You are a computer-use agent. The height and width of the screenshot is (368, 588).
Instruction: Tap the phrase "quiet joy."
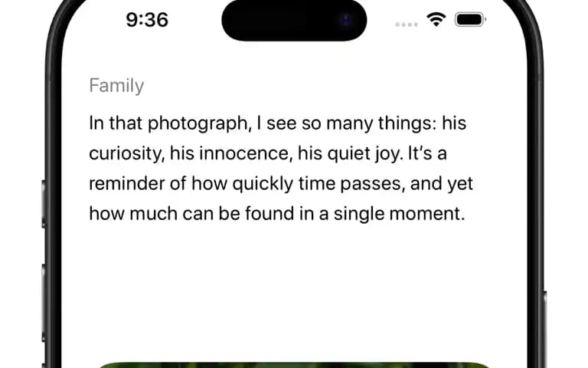tap(365, 154)
